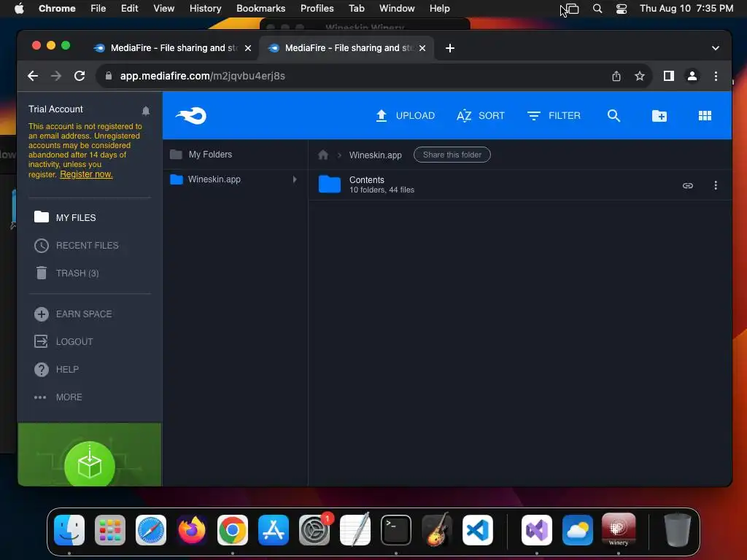Launch Firefox from the Dock
Image resolution: width=747 pixels, height=560 pixels.
pos(192,530)
